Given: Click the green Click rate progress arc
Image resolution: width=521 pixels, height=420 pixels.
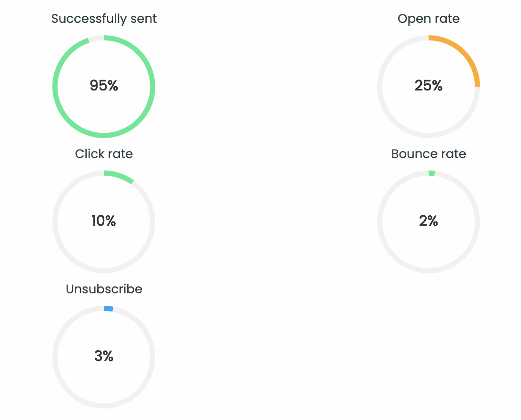Looking at the screenshot, I should tap(120, 176).
